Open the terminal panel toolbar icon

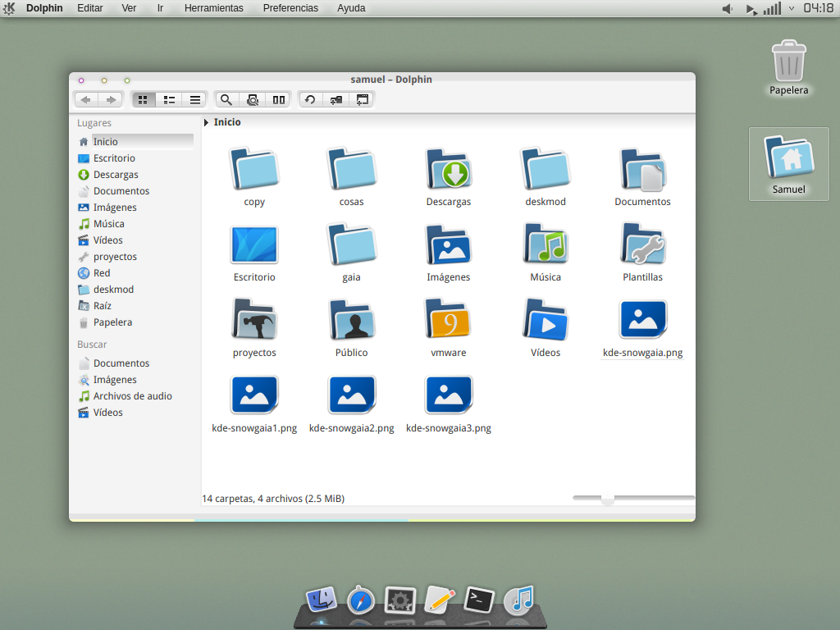click(x=363, y=99)
